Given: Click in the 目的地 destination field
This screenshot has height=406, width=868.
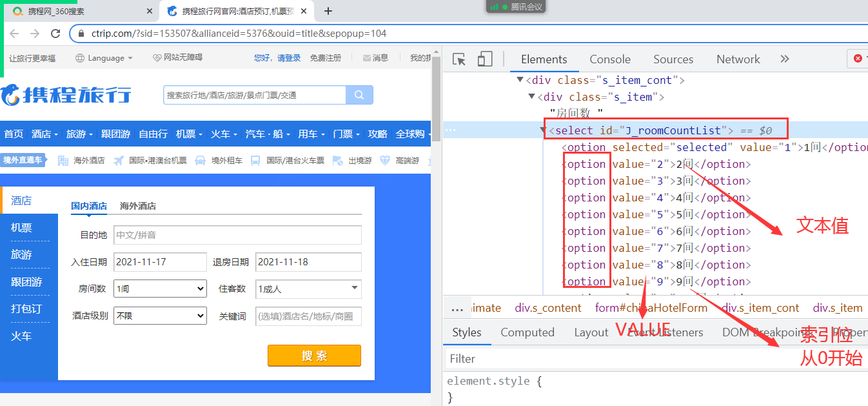Looking at the screenshot, I should coord(237,235).
